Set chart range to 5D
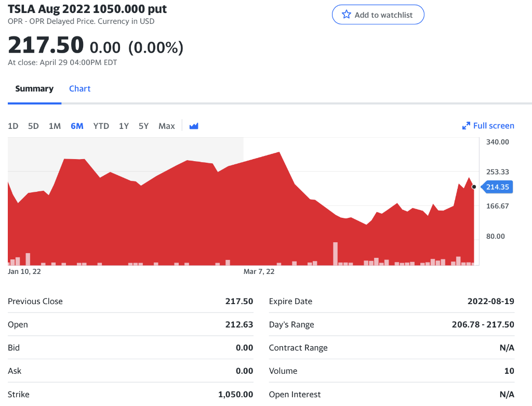 [33, 126]
